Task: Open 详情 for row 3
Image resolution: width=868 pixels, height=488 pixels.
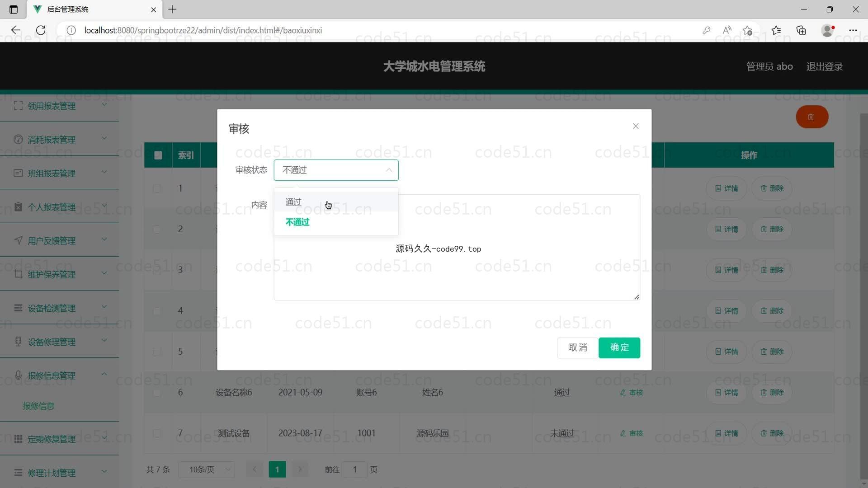Action: coord(726,270)
